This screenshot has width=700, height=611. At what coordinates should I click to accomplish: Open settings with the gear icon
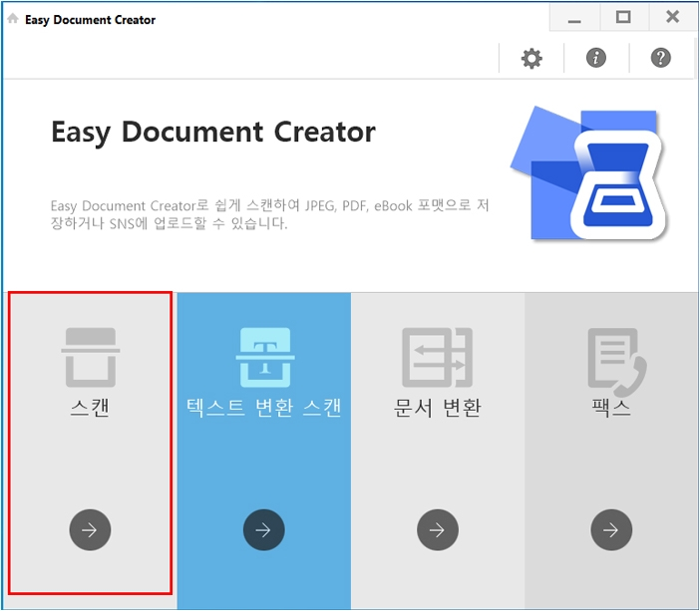pyautogui.click(x=531, y=59)
